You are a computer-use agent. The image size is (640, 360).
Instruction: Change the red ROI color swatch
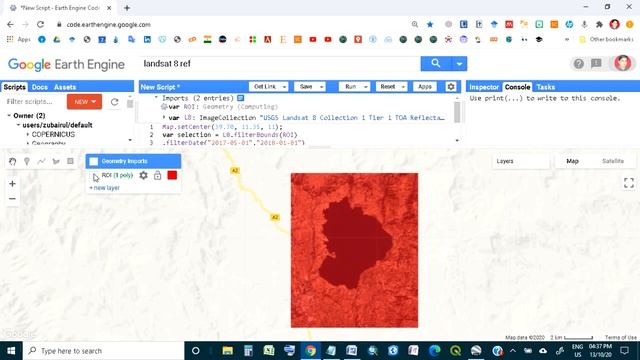click(172, 176)
